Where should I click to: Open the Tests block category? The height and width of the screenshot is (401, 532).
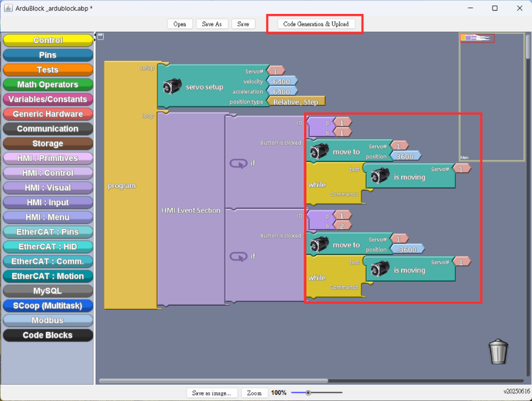pyautogui.click(x=48, y=70)
